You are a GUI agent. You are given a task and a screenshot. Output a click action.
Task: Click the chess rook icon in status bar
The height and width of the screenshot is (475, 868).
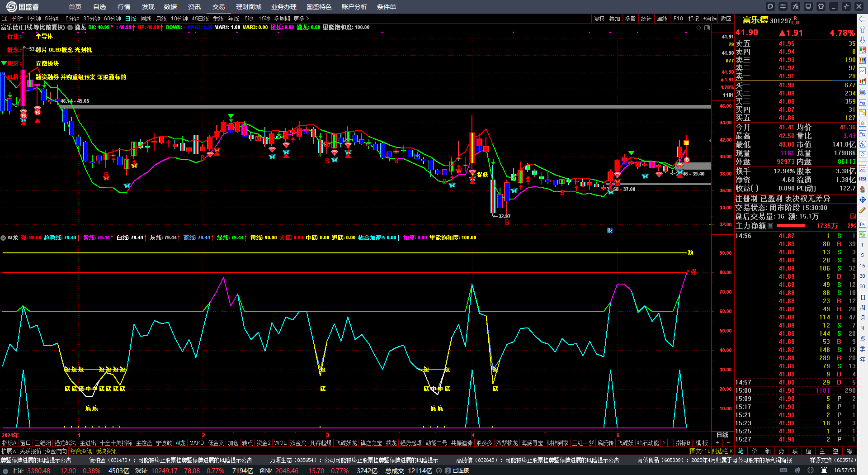point(825,470)
